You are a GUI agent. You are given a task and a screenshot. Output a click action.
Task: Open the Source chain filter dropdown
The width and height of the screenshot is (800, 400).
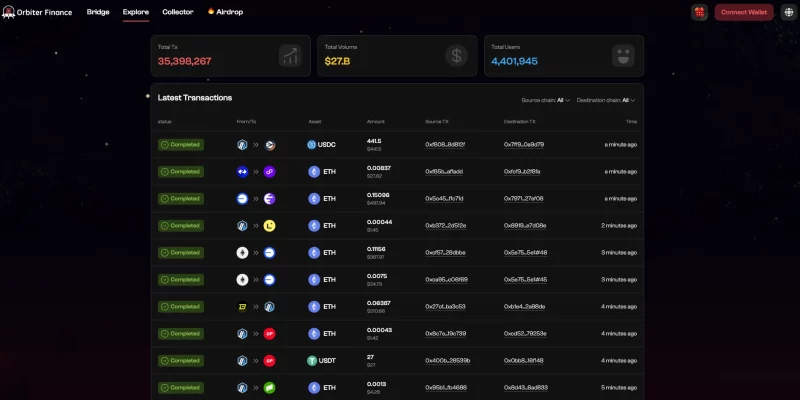(x=545, y=101)
